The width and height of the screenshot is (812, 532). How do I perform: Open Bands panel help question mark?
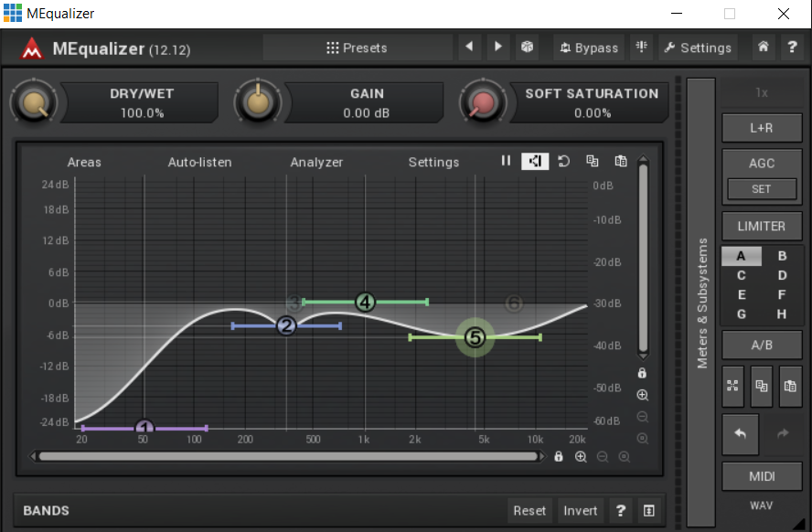coord(621,511)
